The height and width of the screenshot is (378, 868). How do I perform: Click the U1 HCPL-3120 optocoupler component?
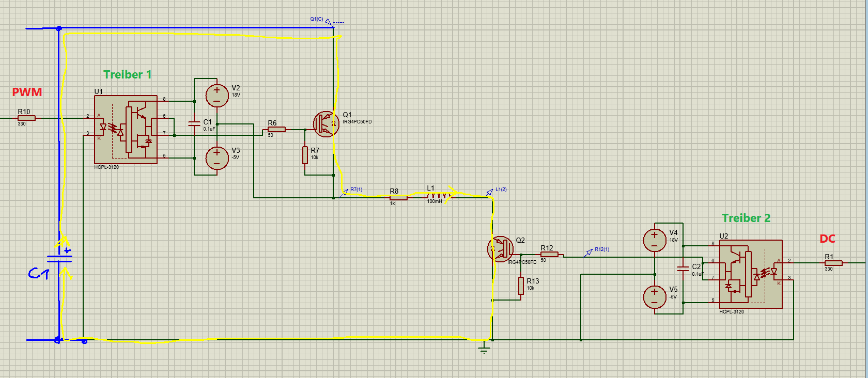126,130
